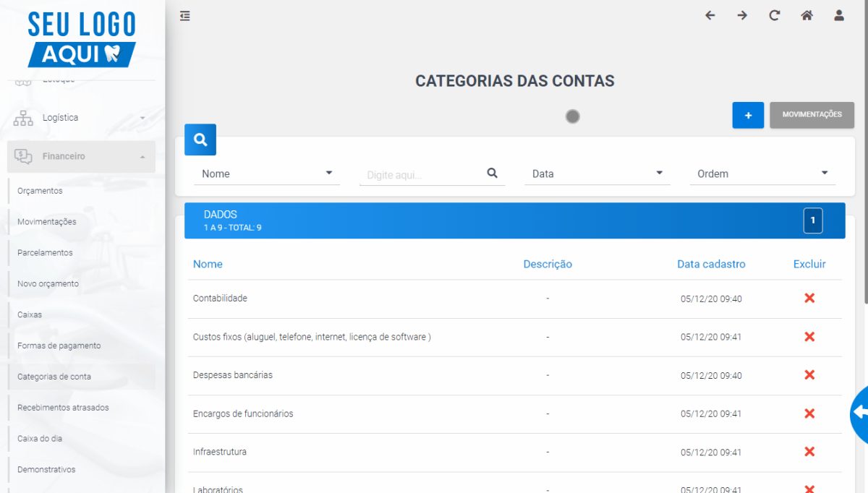The image size is (868, 493).
Task: Open Caixas in the sidebar
Action: click(x=30, y=315)
